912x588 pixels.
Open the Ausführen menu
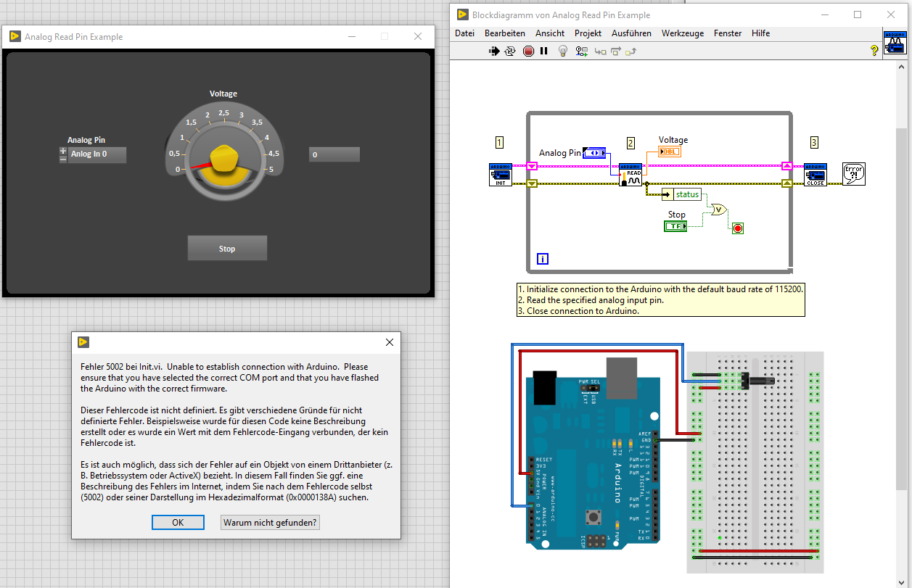tap(631, 33)
